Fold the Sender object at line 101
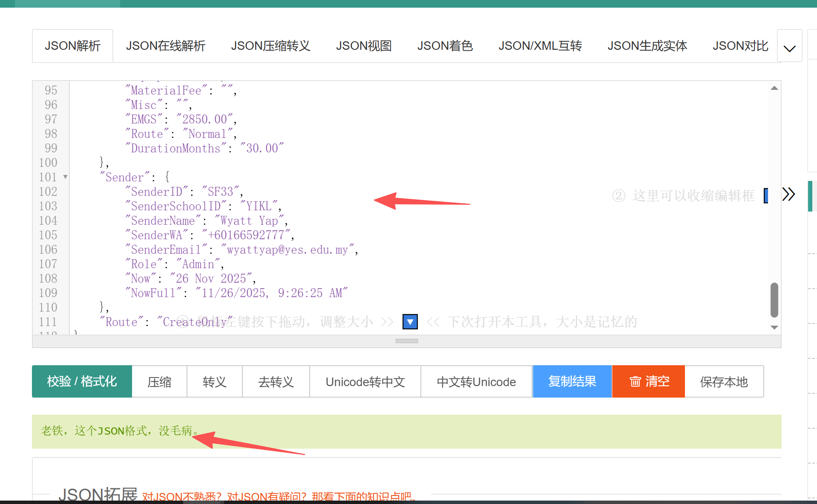Viewport: 817px width, 504px height. point(65,177)
